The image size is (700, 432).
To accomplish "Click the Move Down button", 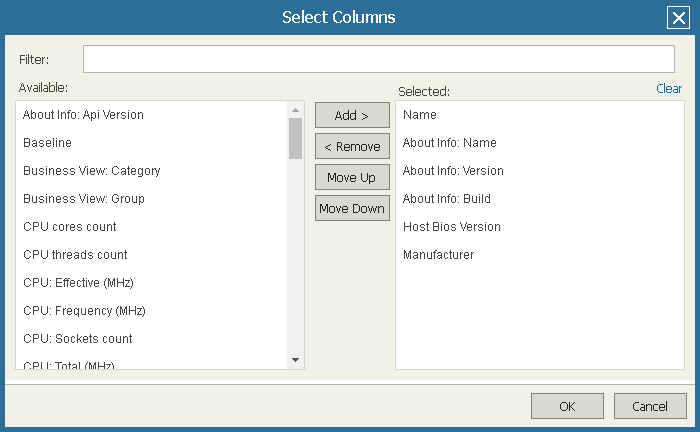I will [352, 208].
